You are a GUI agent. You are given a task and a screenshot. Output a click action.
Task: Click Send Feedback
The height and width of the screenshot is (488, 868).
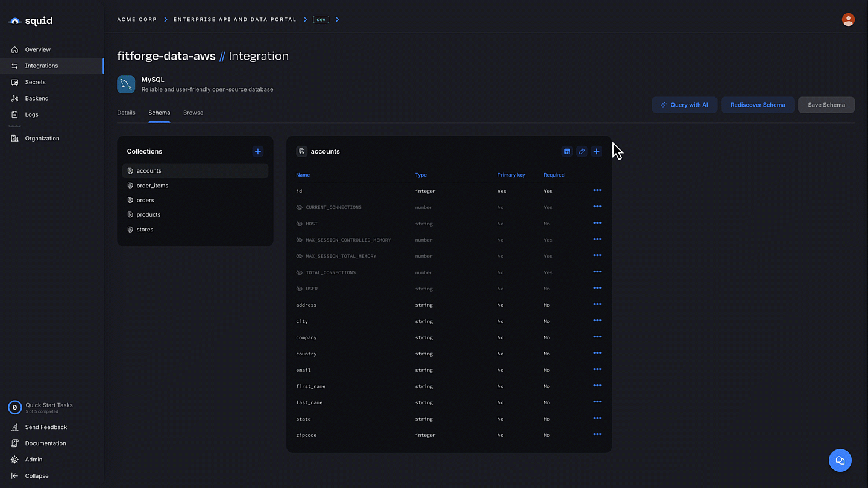tap(46, 427)
